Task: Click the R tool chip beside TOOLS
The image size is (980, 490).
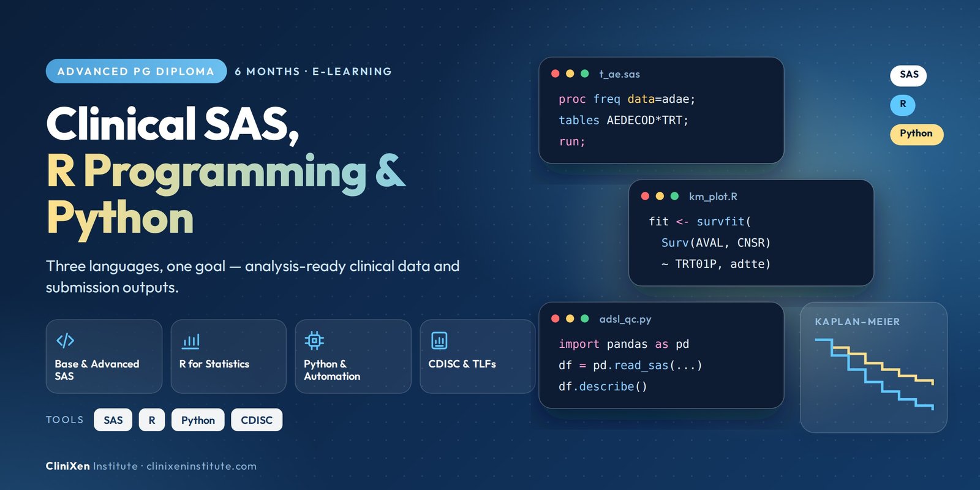Action: [x=152, y=420]
